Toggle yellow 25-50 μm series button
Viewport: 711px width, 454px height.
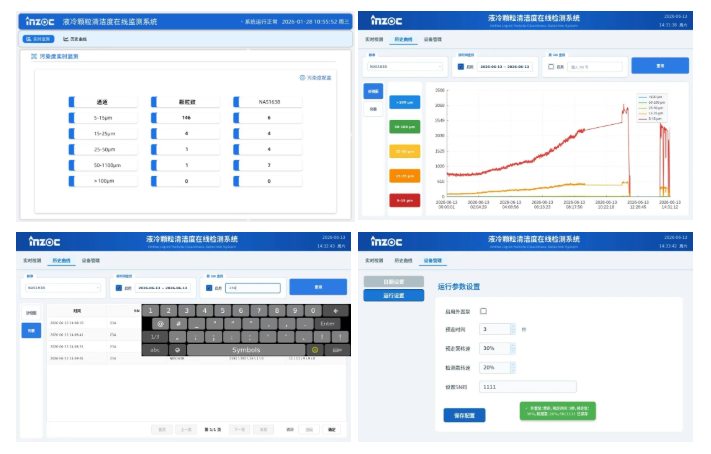point(404,151)
